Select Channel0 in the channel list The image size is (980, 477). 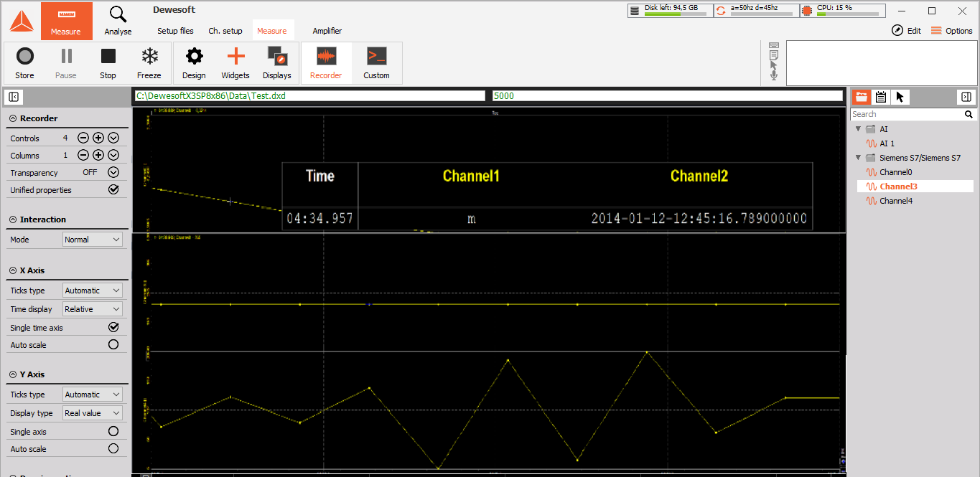[x=895, y=172]
